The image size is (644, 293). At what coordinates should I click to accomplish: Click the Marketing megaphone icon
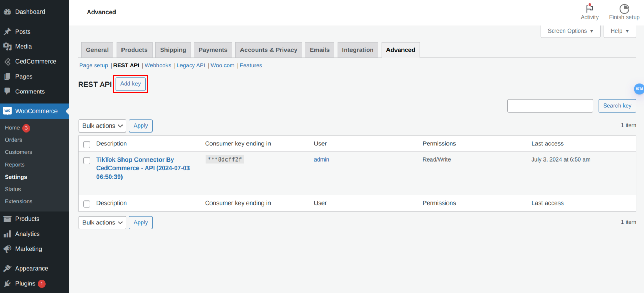pos(7,249)
